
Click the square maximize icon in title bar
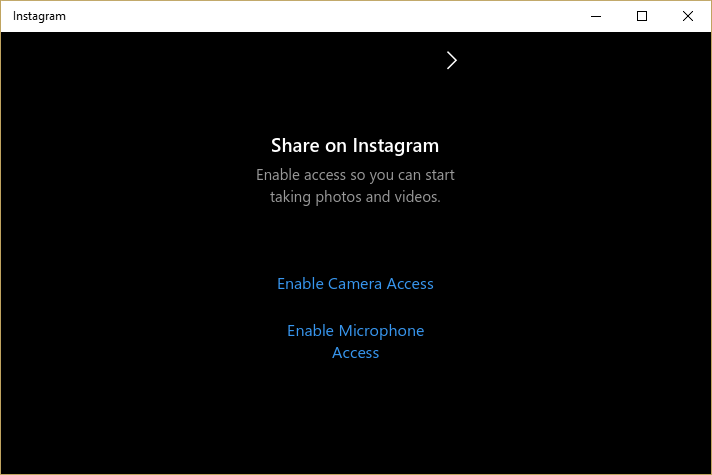[642, 16]
